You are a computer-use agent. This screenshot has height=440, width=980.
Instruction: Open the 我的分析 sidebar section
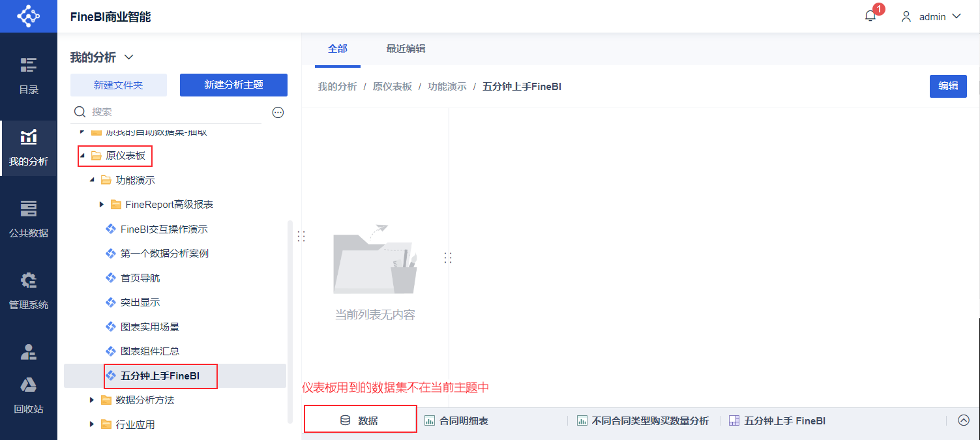click(x=29, y=148)
